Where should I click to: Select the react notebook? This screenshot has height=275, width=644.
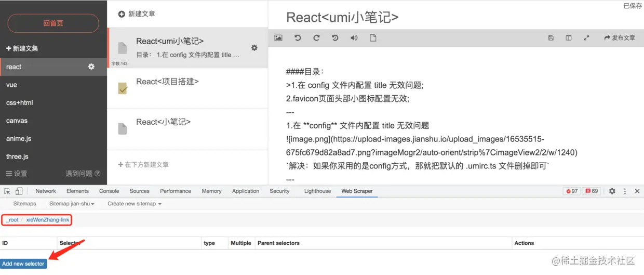coord(53,67)
